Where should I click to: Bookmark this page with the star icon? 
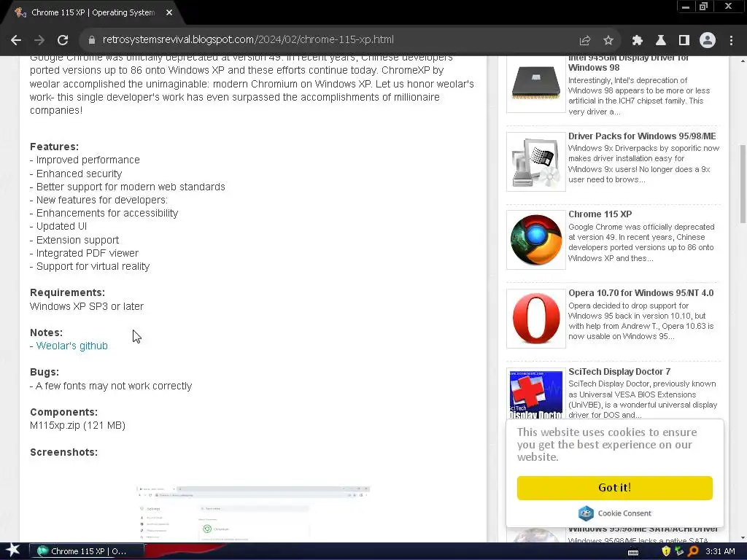click(608, 40)
